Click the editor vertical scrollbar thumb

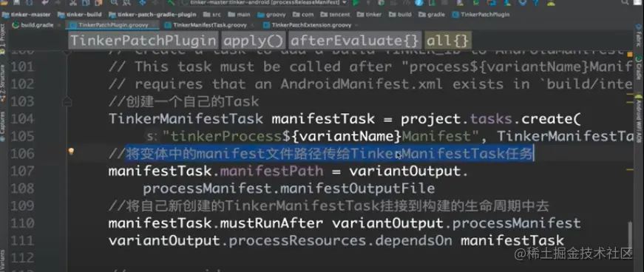click(x=629, y=235)
